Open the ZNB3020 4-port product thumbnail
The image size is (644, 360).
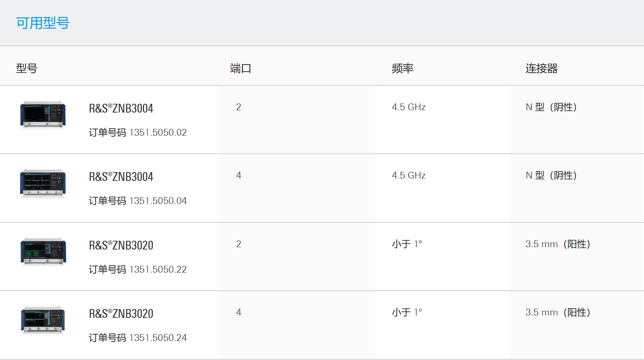43,320
